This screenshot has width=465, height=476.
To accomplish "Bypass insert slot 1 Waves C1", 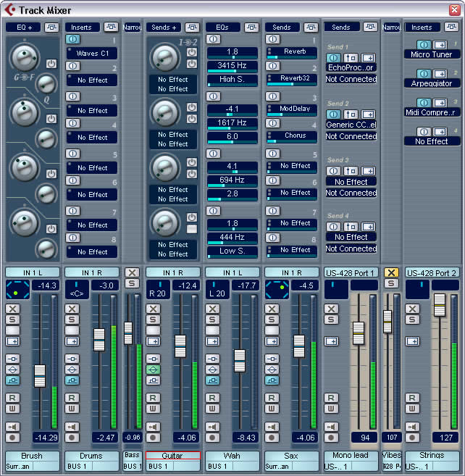I will 72,39.
